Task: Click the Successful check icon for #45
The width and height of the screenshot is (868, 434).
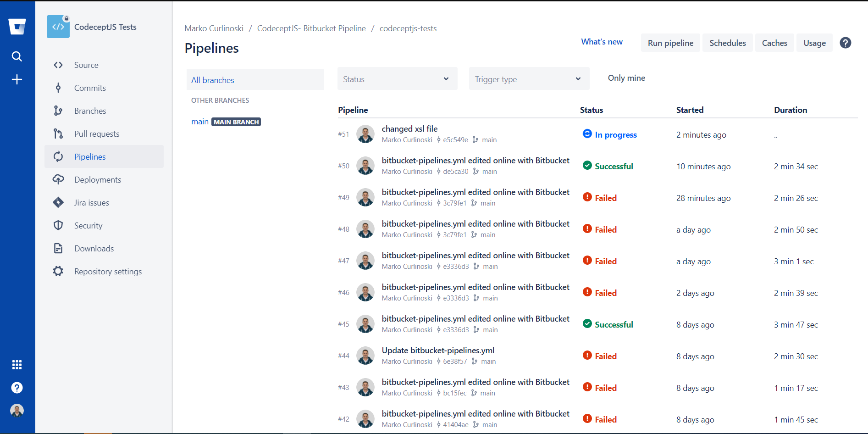Action: (587, 323)
